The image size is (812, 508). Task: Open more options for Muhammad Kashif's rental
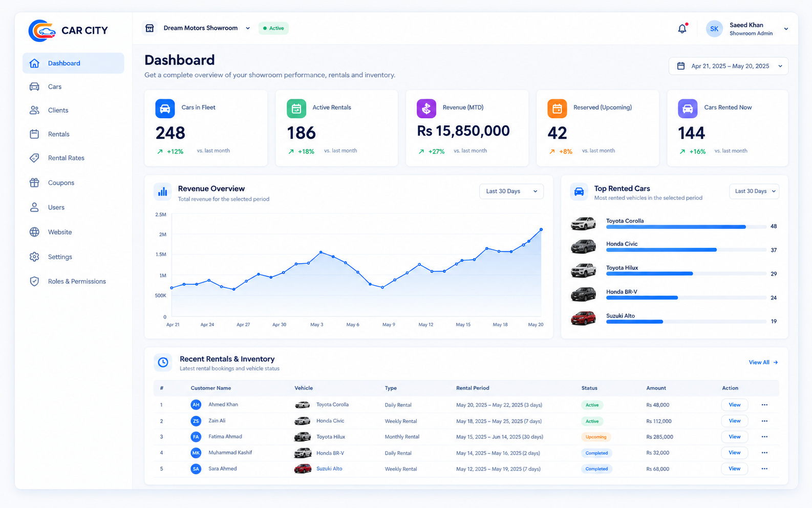pos(764,453)
